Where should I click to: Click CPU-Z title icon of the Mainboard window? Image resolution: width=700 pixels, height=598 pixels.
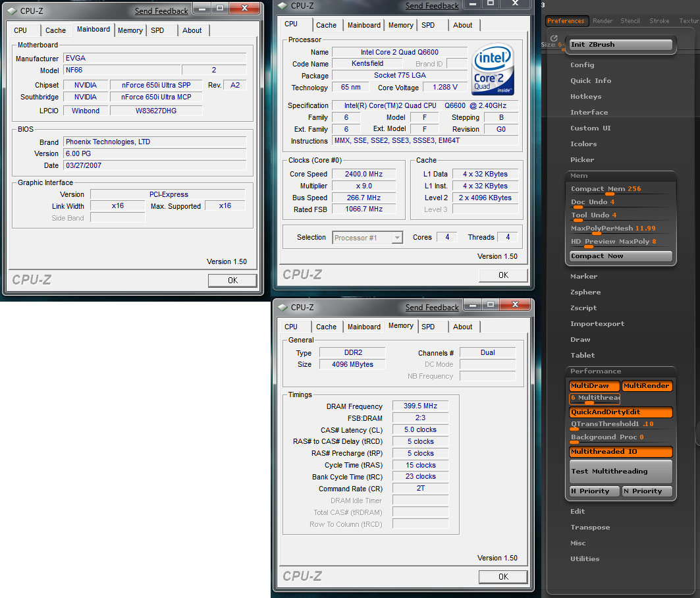click(11, 11)
